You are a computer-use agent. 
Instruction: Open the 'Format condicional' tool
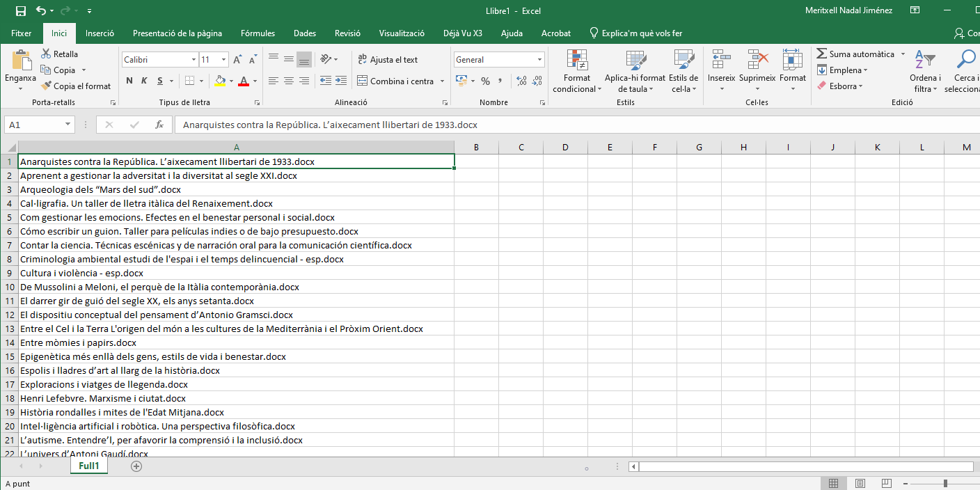[576, 71]
